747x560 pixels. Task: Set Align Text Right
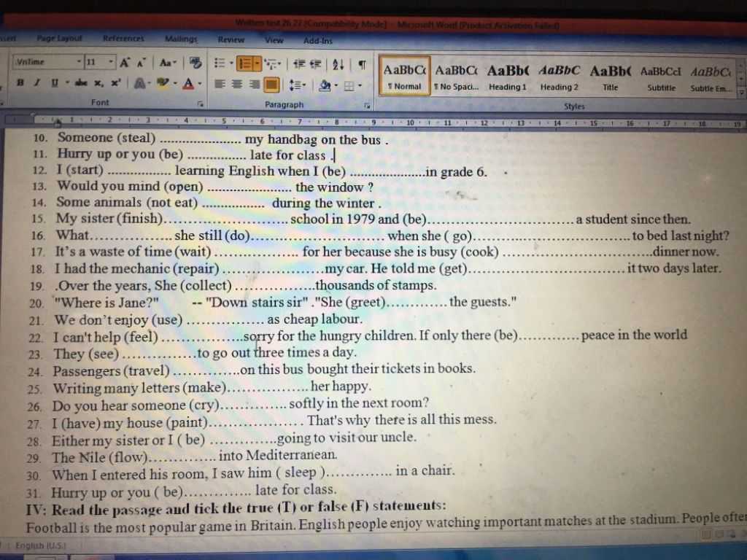coord(255,85)
